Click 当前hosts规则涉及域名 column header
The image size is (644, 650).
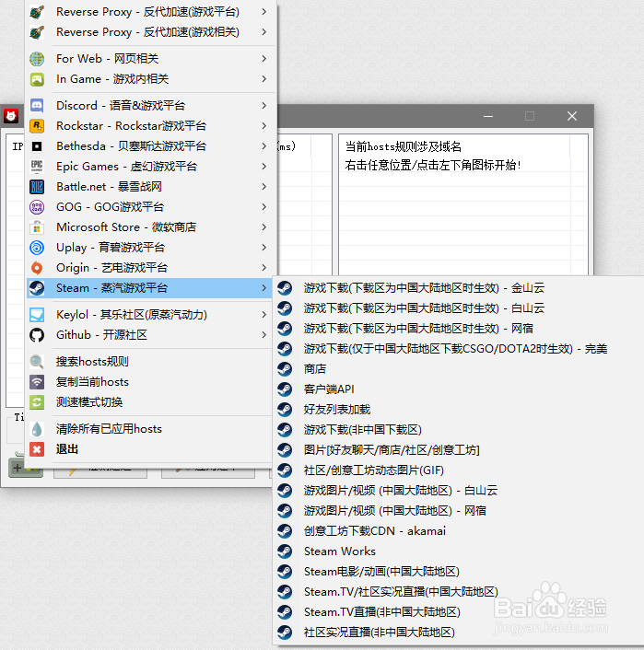403,146
